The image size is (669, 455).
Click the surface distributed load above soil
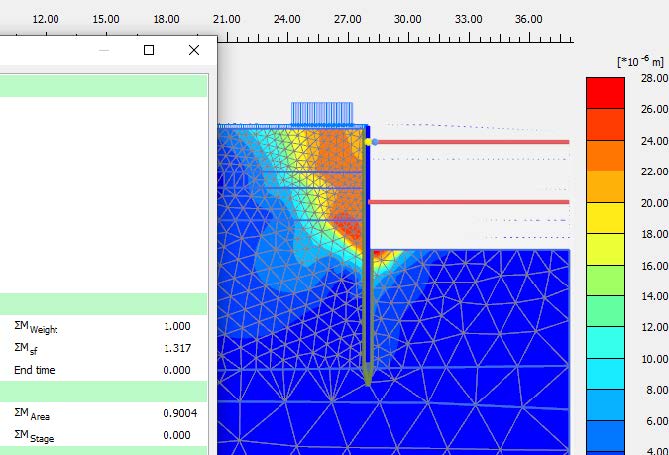[x=322, y=113]
